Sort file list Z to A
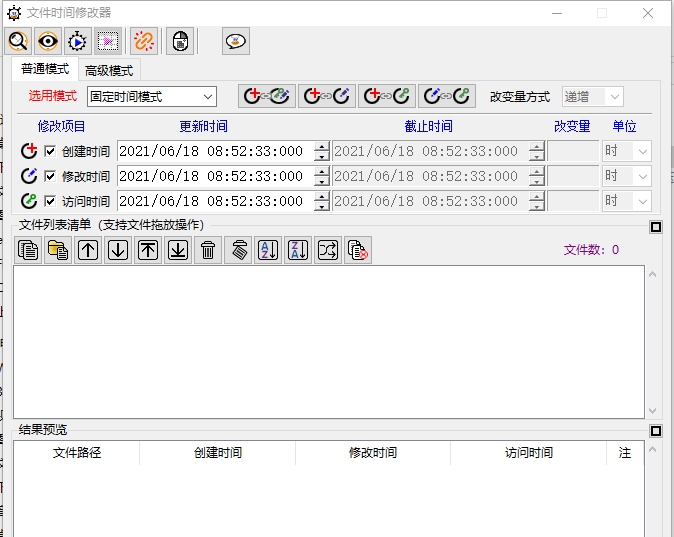The image size is (674, 537). pos(298,250)
